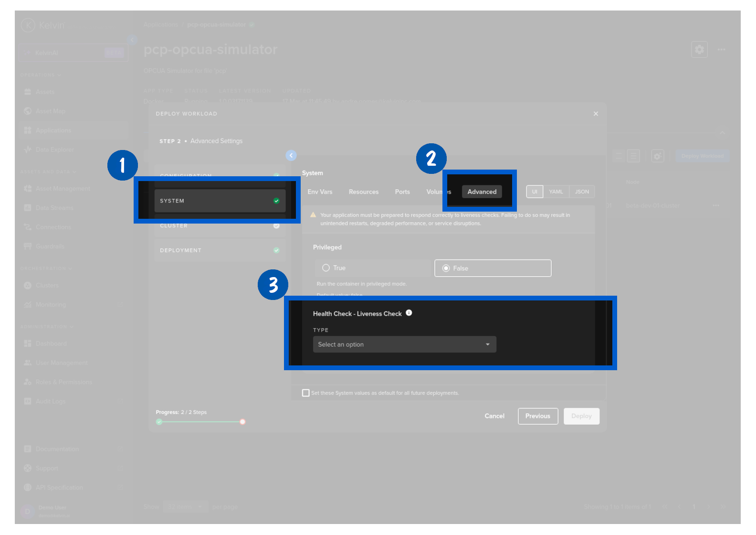
Task: Close the Deploy Workload dialog
Action: pos(596,114)
